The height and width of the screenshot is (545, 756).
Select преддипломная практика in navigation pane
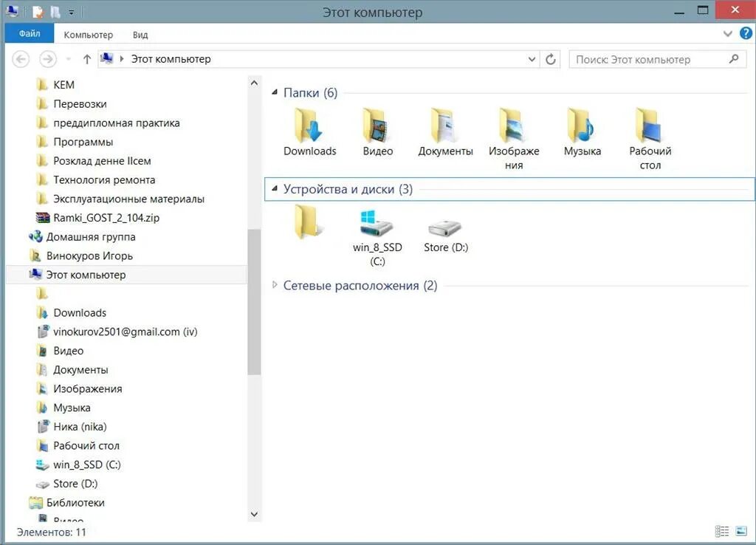coord(116,123)
